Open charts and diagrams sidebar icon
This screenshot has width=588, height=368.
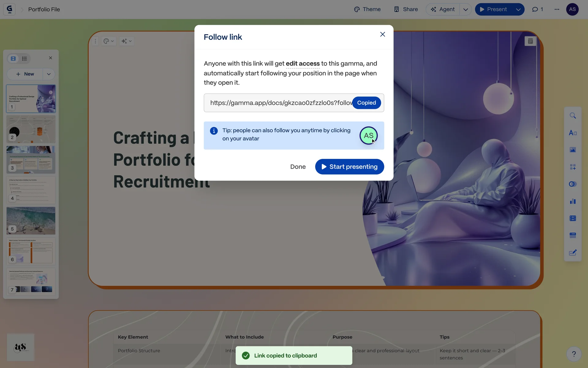coord(573,201)
